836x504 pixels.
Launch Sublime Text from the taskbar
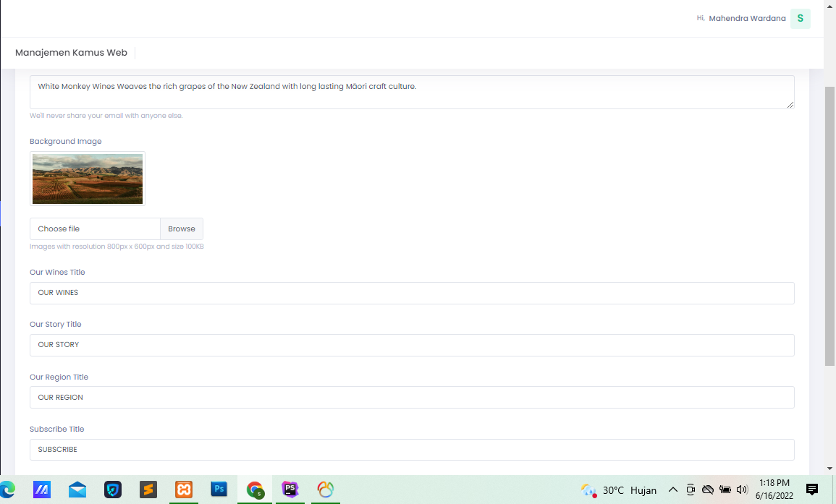pos(148,490)
